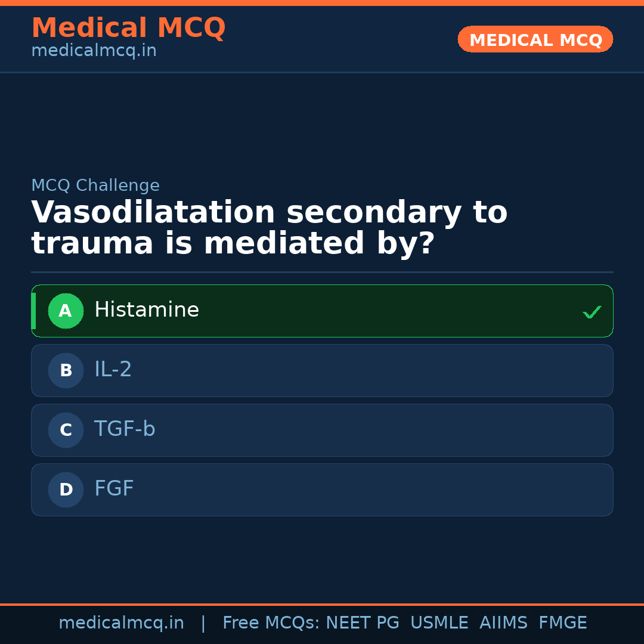The height and width of the screenshot is (644, 644).
Task: Click the B letter circle
Action: click(x=66, y=370)
